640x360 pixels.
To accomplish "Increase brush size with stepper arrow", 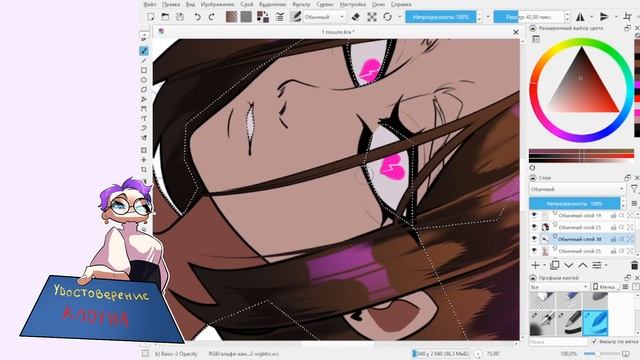I will tap(567, 14).
